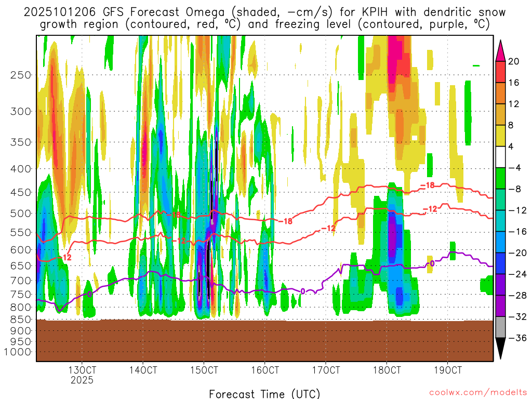Choose the white colorbar segment between 4 and -4
This screenshot has height=399, width=532.
501,157
